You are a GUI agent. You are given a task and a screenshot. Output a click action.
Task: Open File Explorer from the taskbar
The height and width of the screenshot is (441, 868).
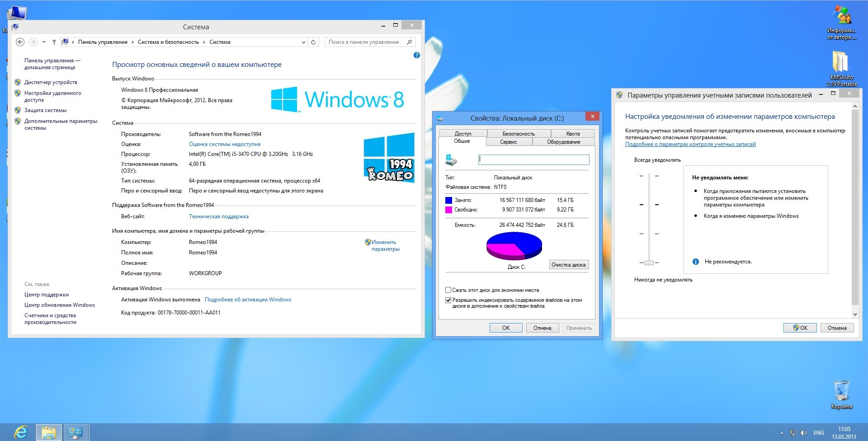(49, 432)
